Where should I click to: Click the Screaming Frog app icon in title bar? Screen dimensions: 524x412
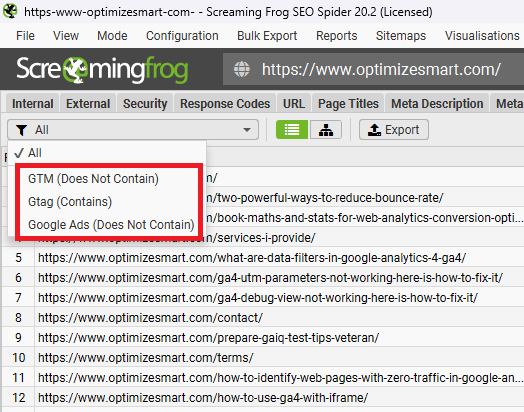coord(10,11)
